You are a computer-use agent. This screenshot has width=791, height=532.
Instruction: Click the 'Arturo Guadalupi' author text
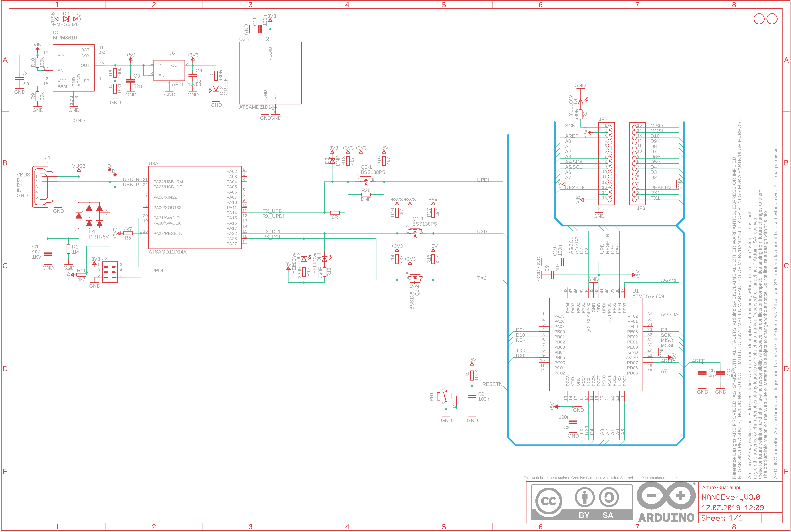coord(721,488)
